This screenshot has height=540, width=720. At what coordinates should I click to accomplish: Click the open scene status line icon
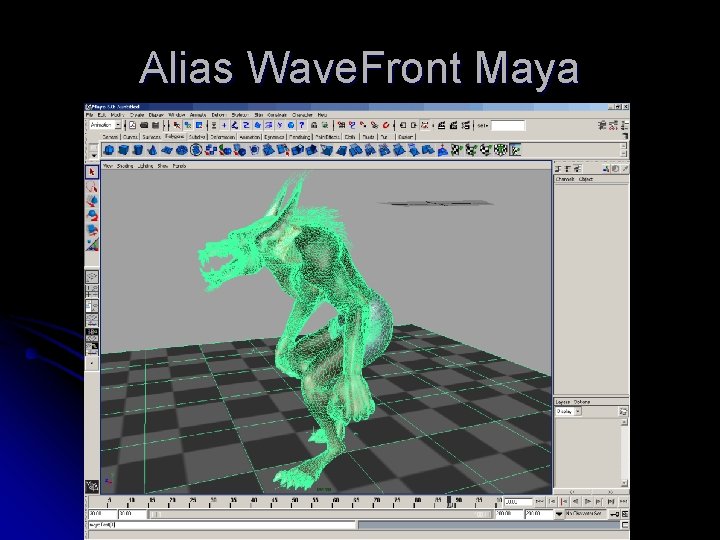coord(144,125)
